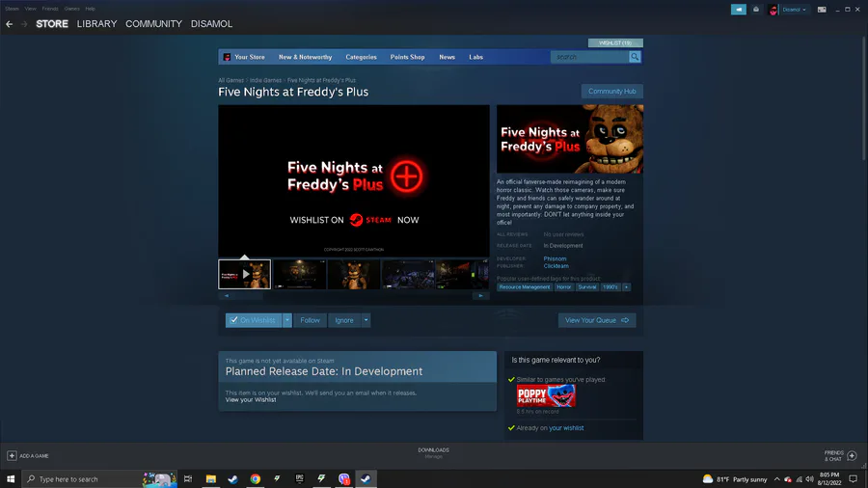This screenshot has height=488, width=868.
Task: Click the arrow icon on View Your Queue
Action: click(625, 320)
